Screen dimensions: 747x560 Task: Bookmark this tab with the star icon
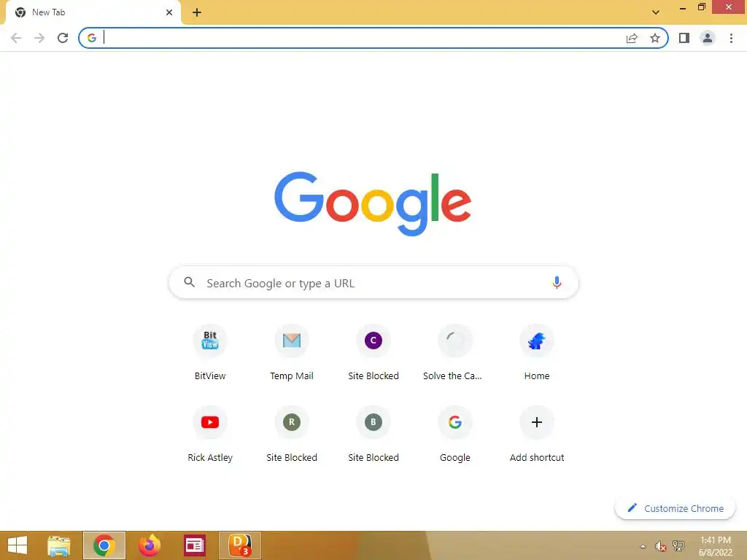(x=655, y=38)
